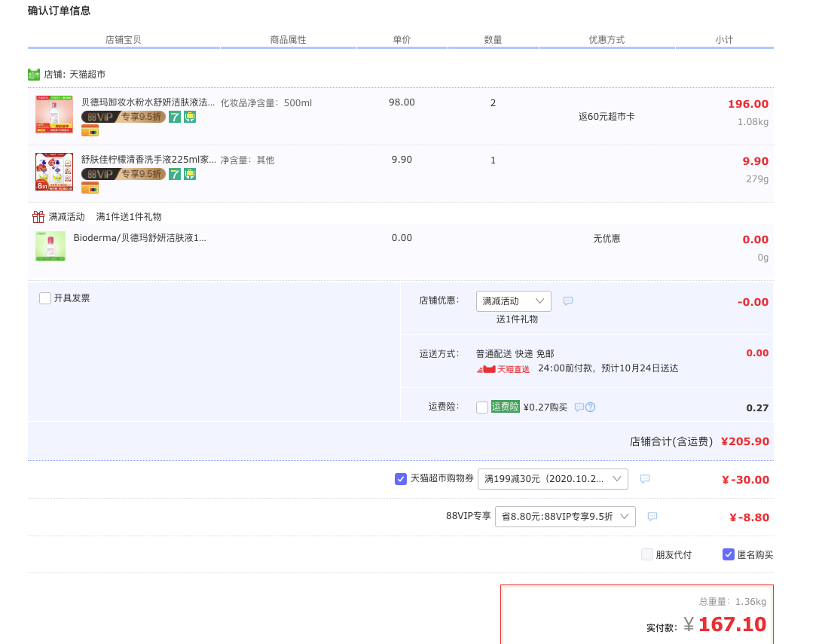Open the 88VIP专享9.5折 discount dropdown

[565, 517]
